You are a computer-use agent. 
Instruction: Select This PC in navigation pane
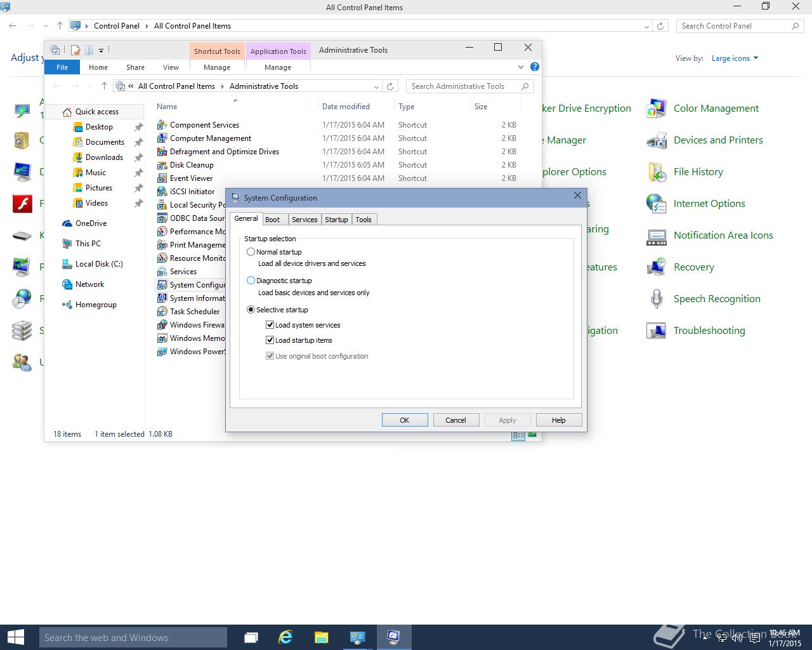click(x=88, y=244)
